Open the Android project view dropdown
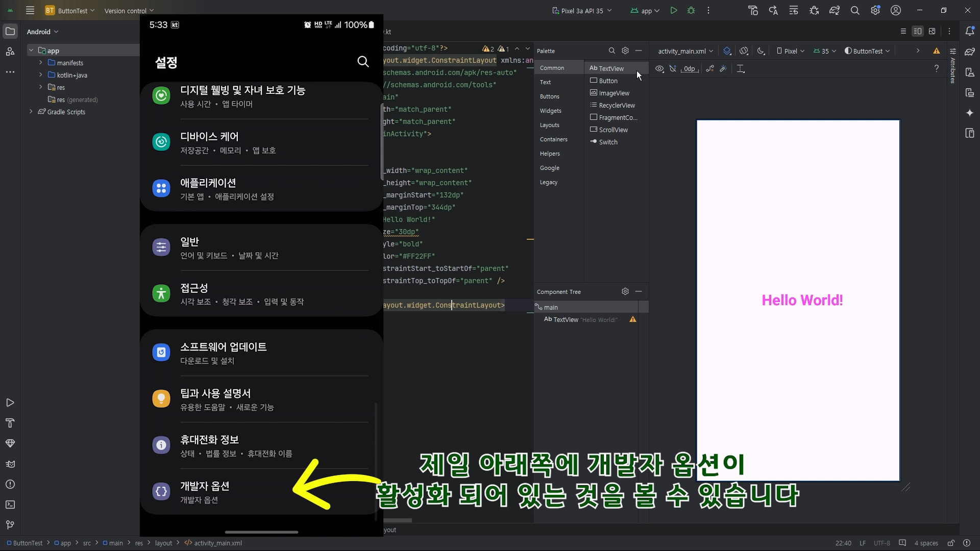980x551 pixels. coord(42,32)
